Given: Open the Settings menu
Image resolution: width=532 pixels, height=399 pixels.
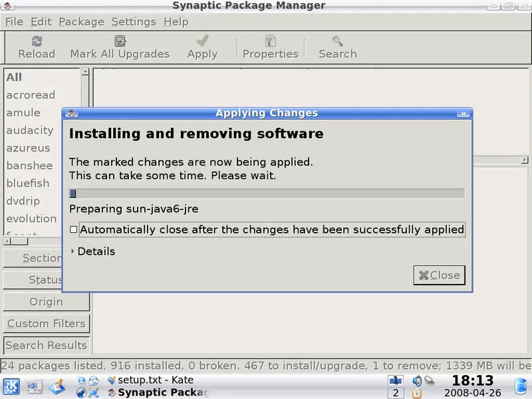Looking at the screenshot, I should tap(134, 22).
